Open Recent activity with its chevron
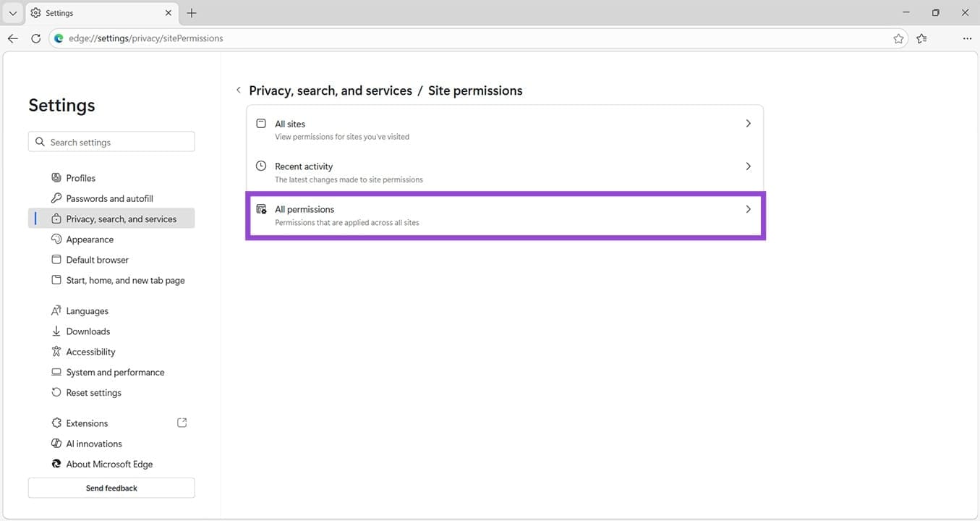 pos(749,166)
